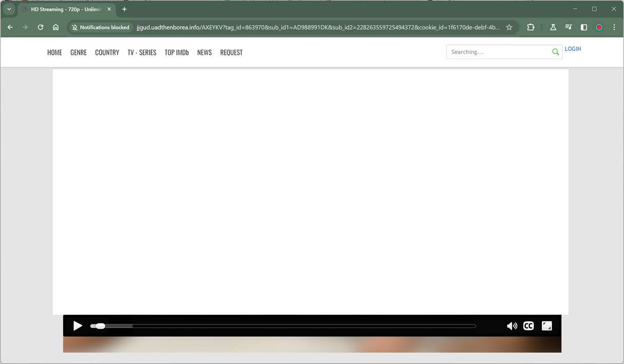Click the search magnifier icon
The width and height of the screenshot is (624, 364).
(x=555, y=52)
